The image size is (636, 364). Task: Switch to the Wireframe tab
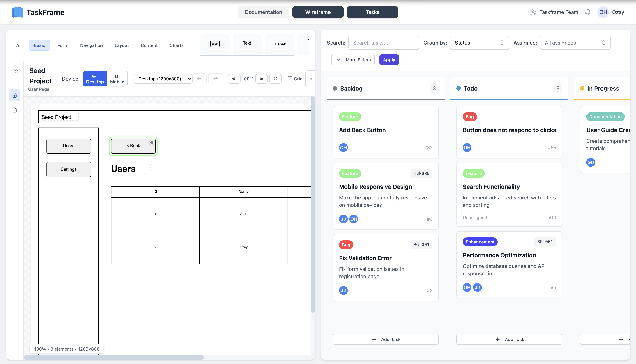[x=318, y=12]
